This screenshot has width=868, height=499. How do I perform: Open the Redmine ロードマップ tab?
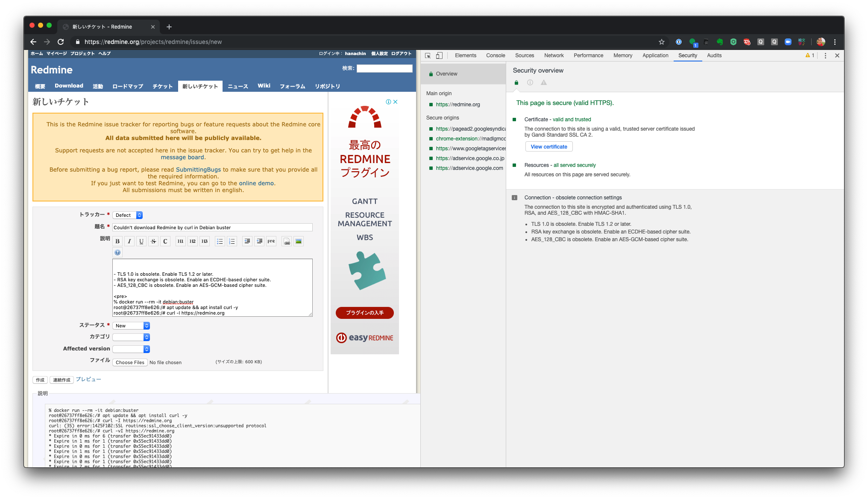click(x=128, y=86)
